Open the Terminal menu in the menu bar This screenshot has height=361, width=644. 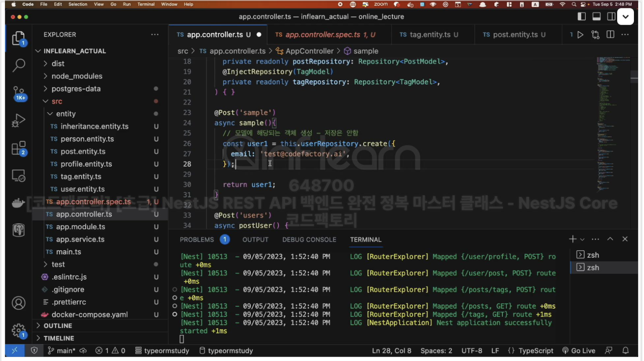pos(146,4)
